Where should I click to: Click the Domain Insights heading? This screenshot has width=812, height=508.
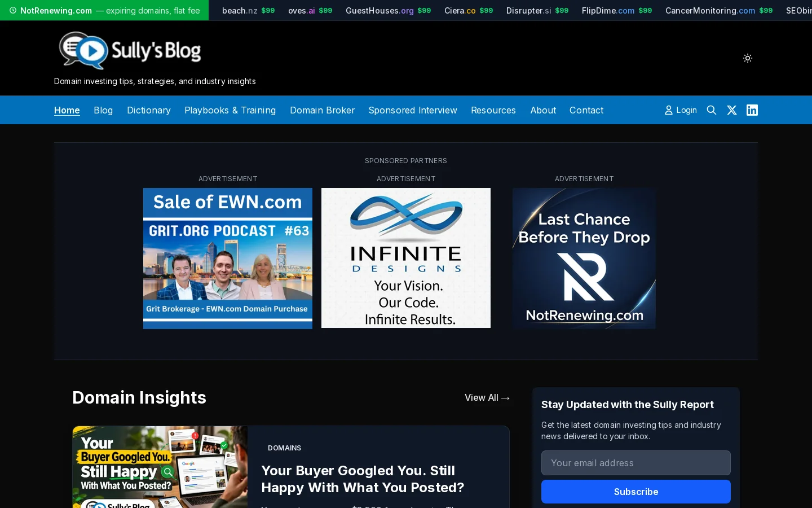point(139,397)
